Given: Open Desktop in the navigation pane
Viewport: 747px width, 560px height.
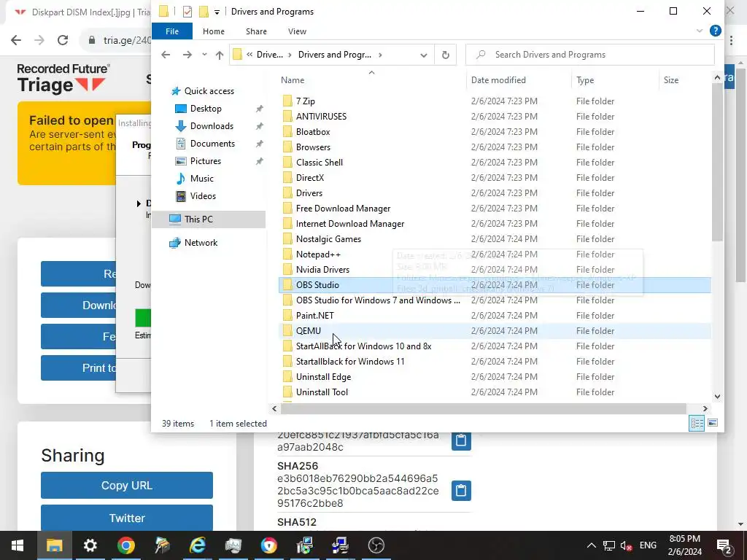Looking at the screenshot, I should tap(206, 109).
